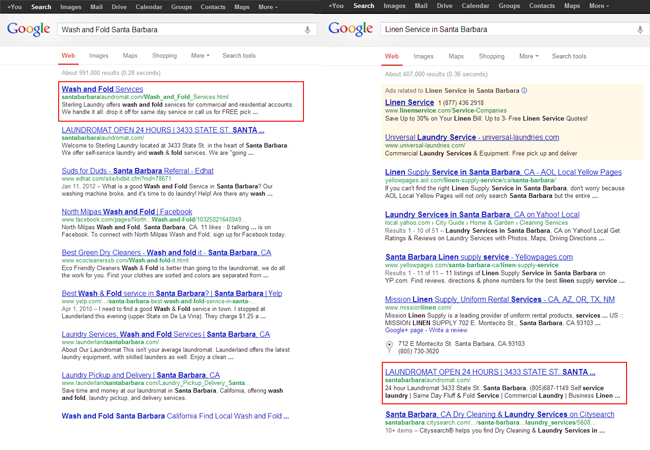Open Wash and Fold Services result
Image resolution: width=650 pixels, height=450 pixels.
[102, 89]
